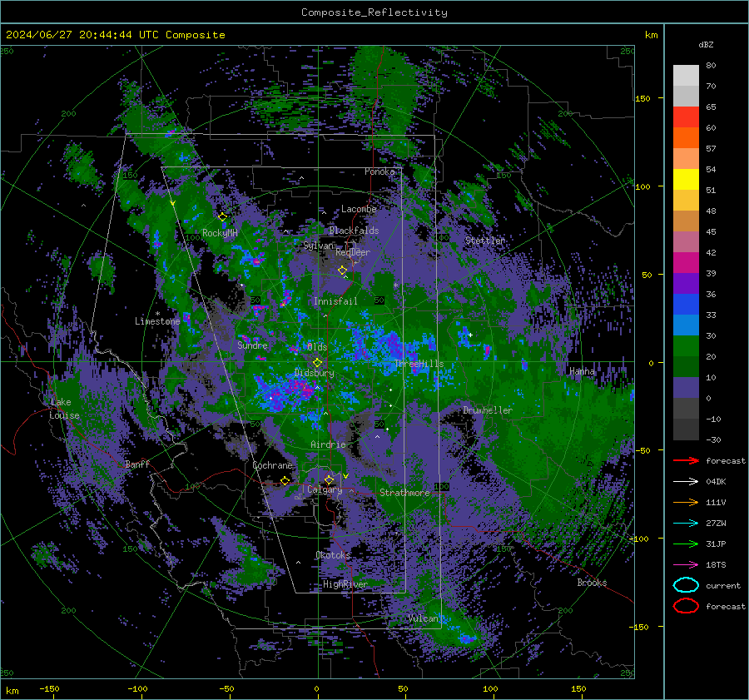The image size is (749, 700).
Task: Click the yellow 54 dBZ color swatch
Action: (686, 179)
